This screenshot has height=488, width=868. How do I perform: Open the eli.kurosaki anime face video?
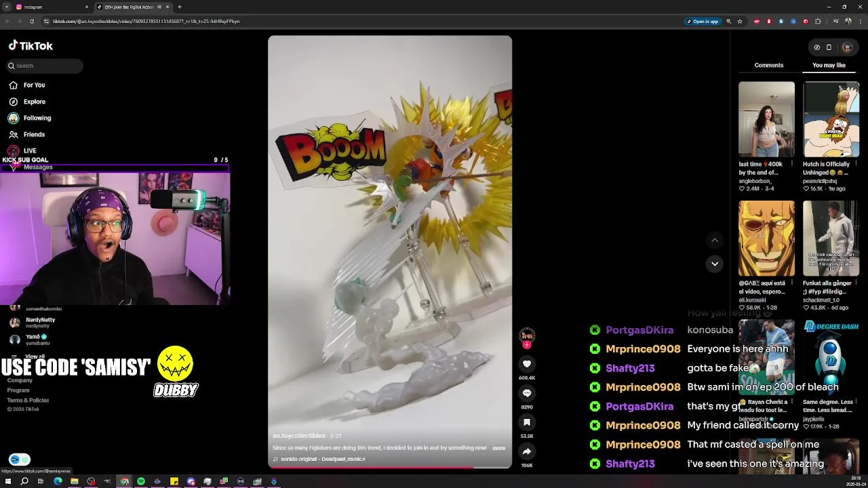click(x=766, y=239)
